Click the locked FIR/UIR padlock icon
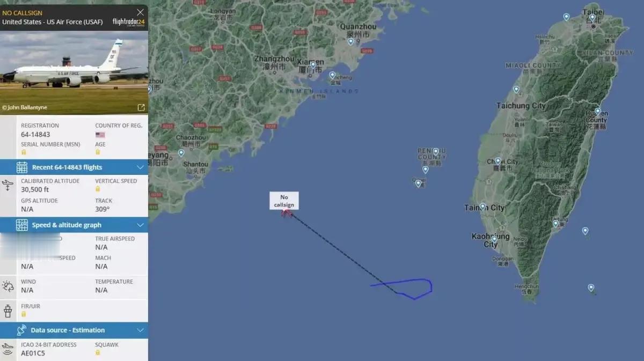This screenshot has height=361, width=644. (24, 314)
